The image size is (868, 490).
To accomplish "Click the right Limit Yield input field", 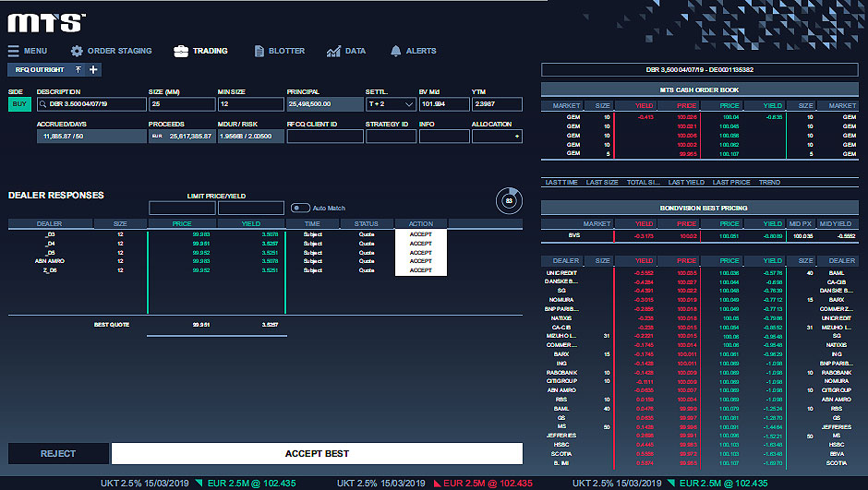I will (x=251, y=208).
